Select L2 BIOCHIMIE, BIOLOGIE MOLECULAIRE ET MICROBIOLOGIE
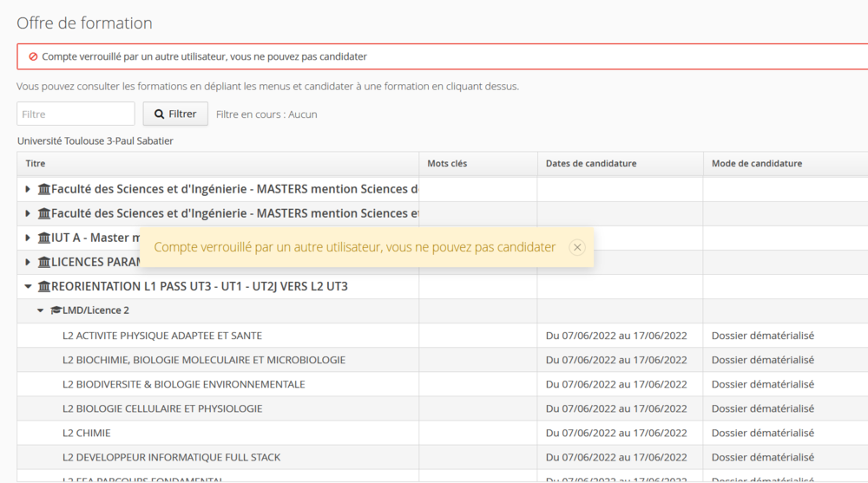The image size is (868, 483). tap(204, 360)
